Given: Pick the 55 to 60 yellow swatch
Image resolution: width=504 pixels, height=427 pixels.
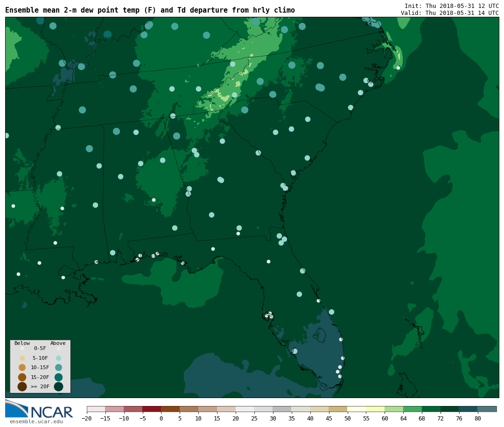Looking at the screenshot, I should (375, 409).
